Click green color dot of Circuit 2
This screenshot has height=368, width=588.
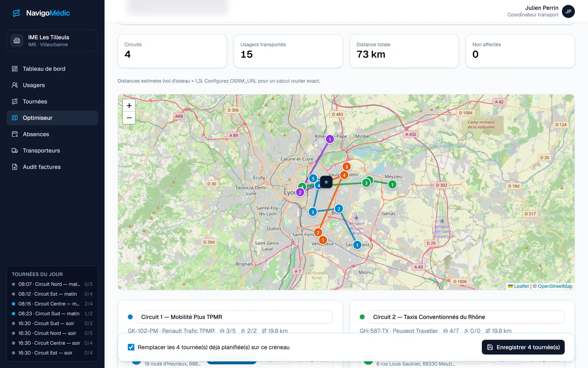click(362, 317)
